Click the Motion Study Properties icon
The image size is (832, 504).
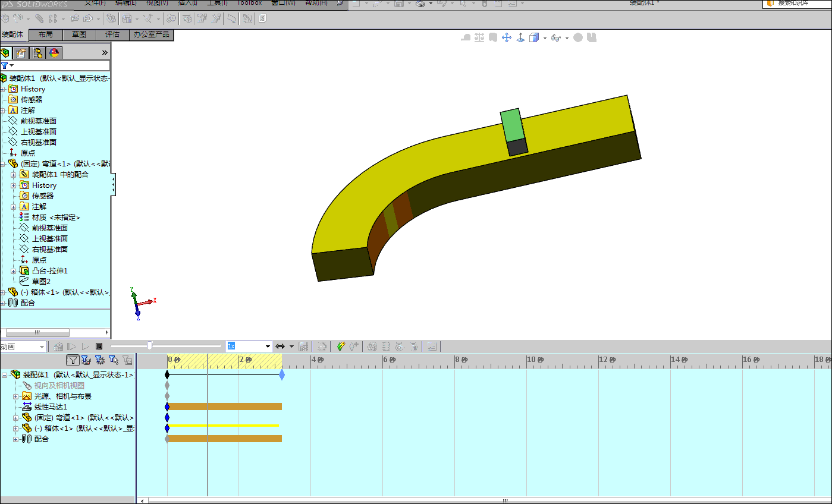[x=432, y=346]
